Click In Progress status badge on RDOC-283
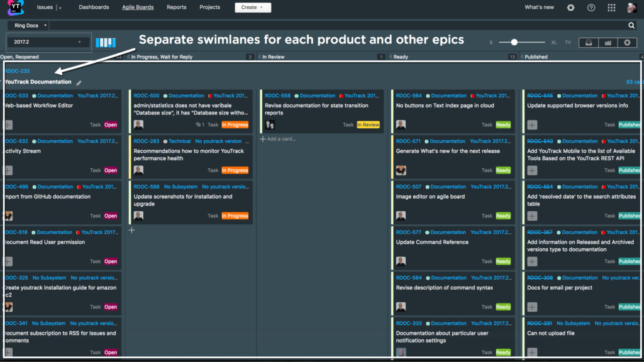 coord(235,170)
